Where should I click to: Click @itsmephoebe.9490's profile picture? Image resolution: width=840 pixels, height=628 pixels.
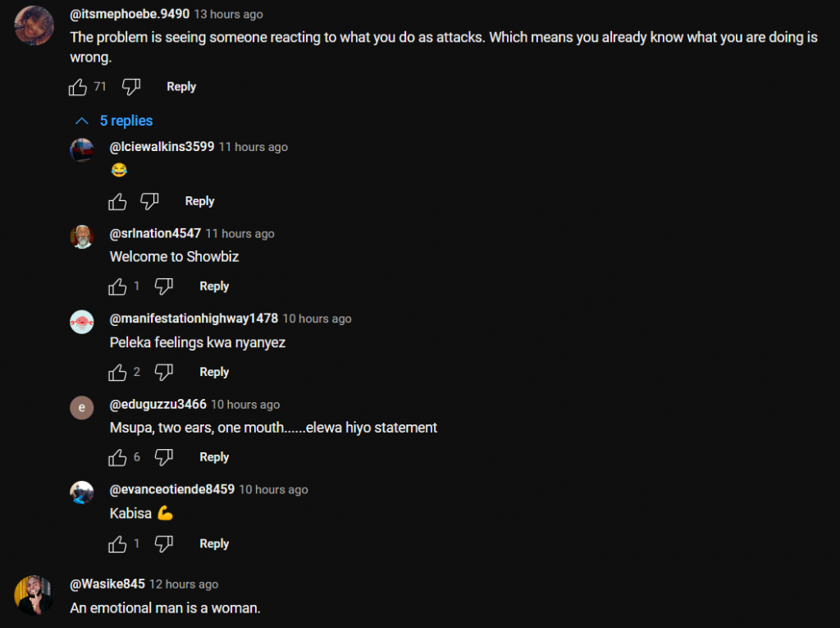(x=34, y=25)
